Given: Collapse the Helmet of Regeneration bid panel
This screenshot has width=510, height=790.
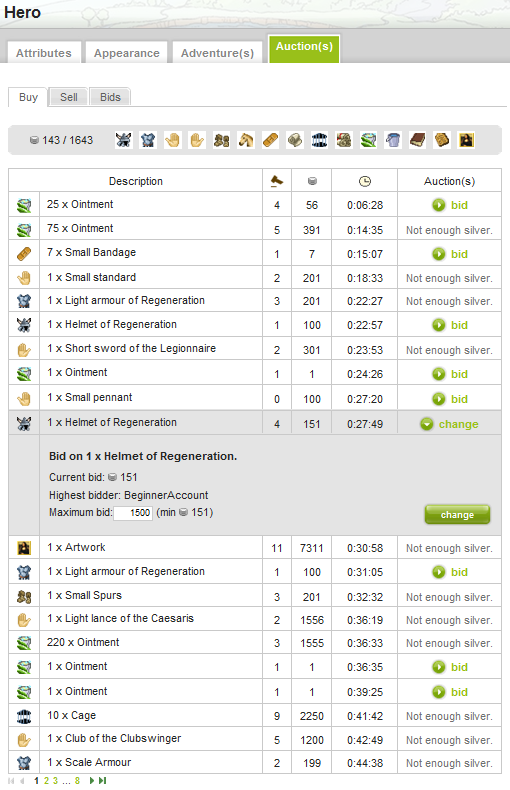Looking at the screenshot, I should (x=450, y=424).
